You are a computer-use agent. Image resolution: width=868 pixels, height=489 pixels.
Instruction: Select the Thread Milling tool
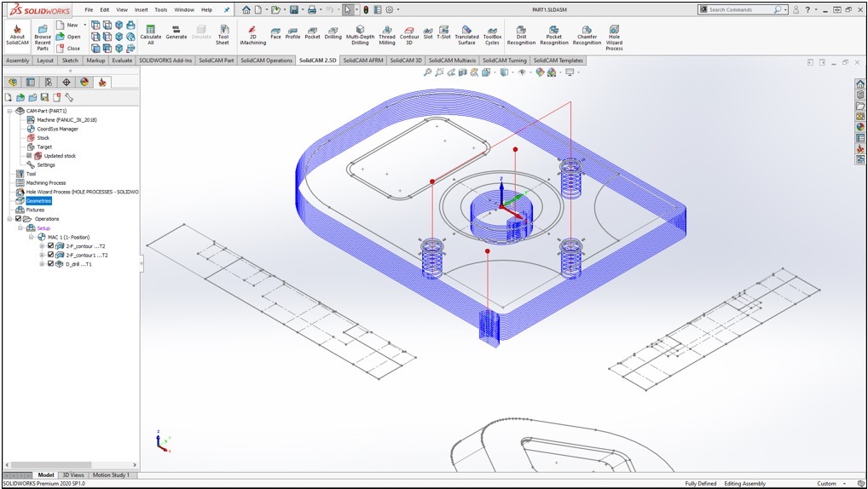387,35
